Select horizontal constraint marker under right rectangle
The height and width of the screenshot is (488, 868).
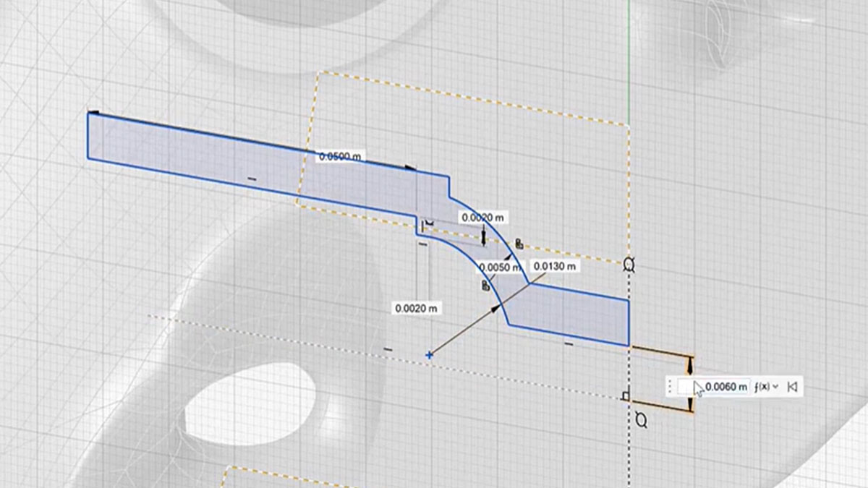[569, 344]
